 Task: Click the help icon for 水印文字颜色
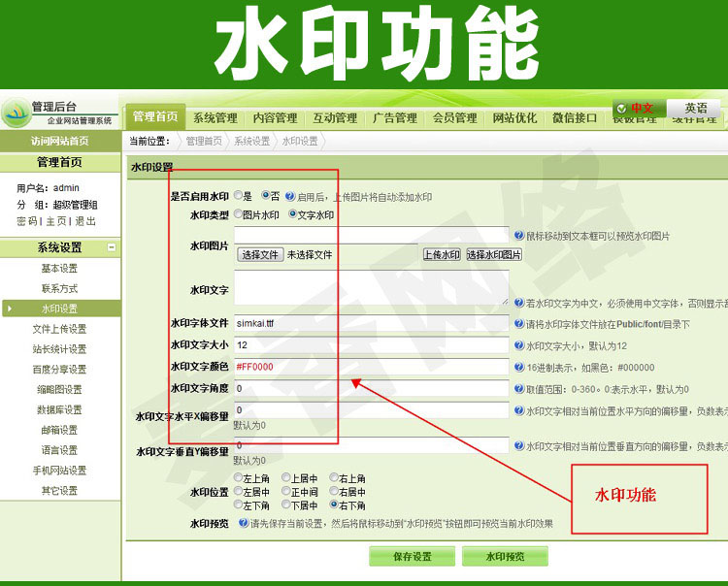(x=519, y=367)
